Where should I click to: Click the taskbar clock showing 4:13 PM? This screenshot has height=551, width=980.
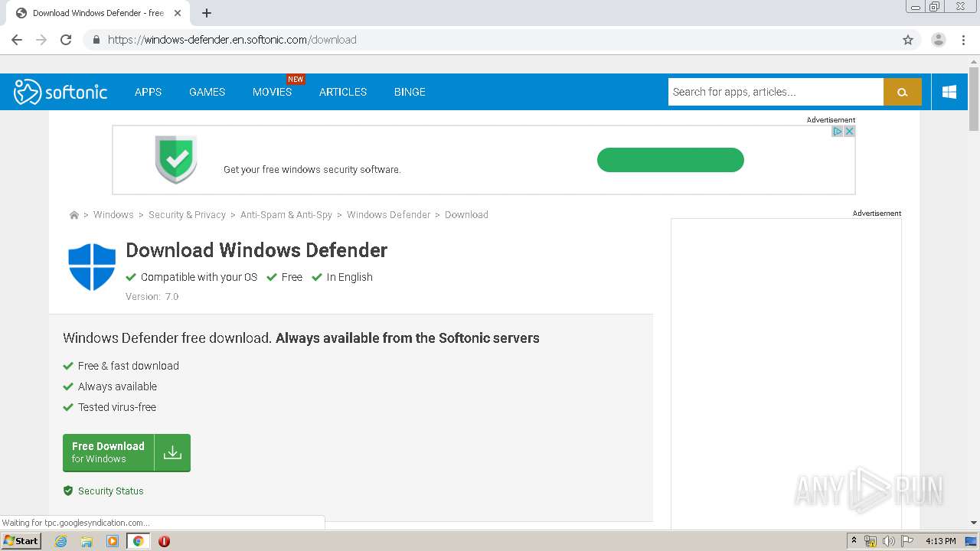click(x=940, y=541)
